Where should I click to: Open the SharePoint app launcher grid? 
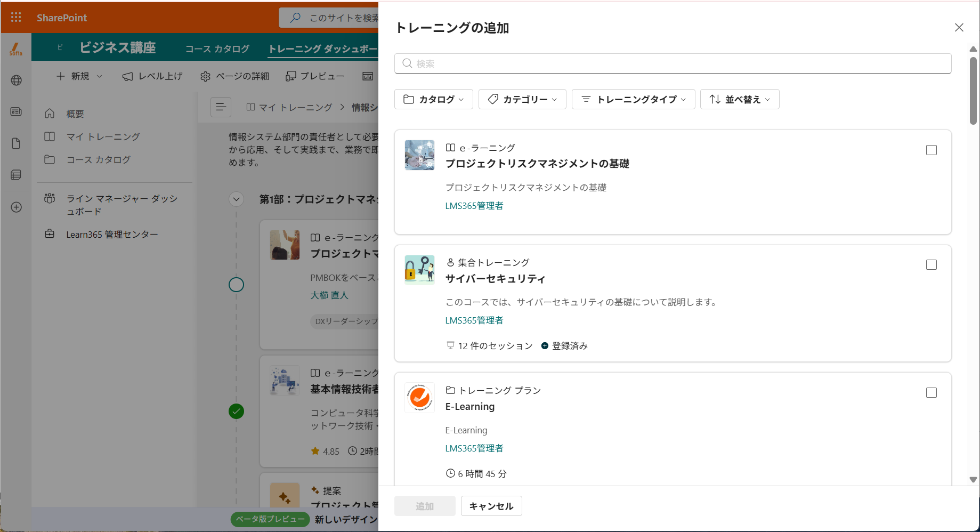(16, 18)
